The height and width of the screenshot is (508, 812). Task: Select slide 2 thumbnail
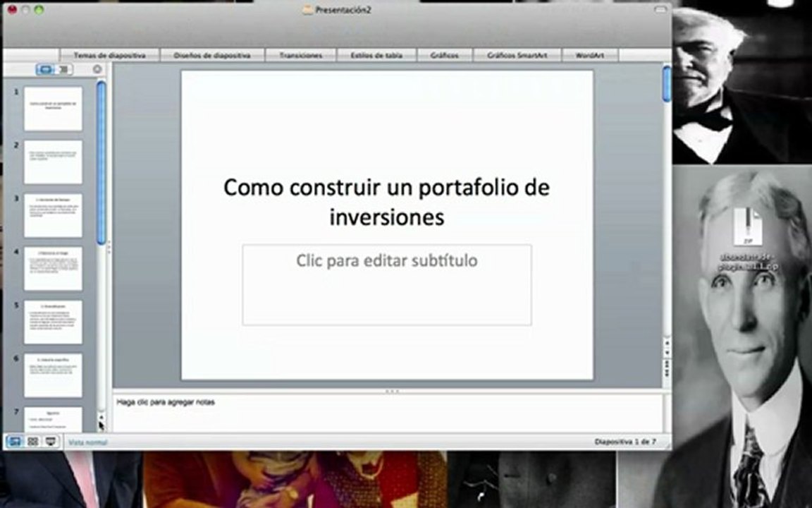click(x=53, y=162)
